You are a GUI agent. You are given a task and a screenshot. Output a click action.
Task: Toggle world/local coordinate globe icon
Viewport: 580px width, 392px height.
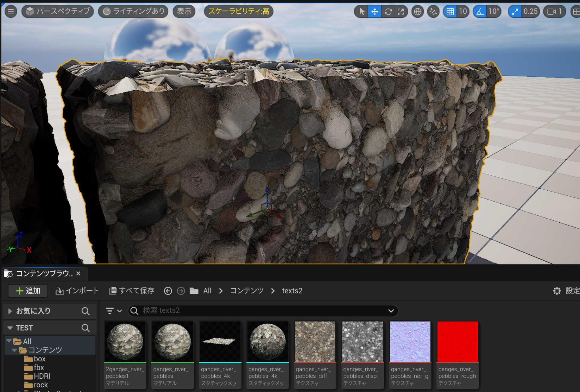tap(417, 12)
